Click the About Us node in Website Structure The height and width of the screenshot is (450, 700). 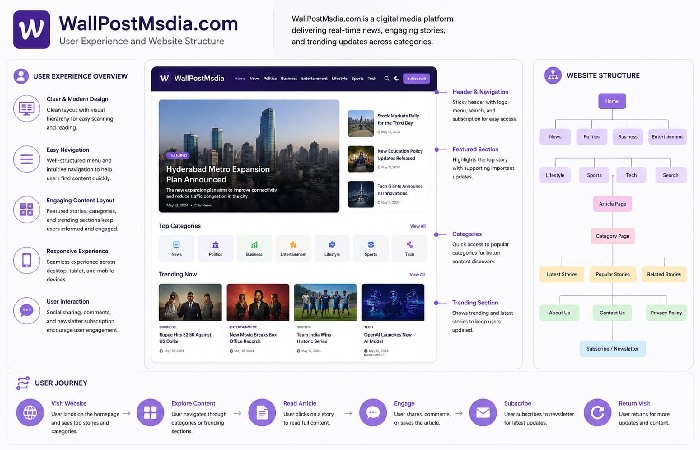tap(559, 312)
